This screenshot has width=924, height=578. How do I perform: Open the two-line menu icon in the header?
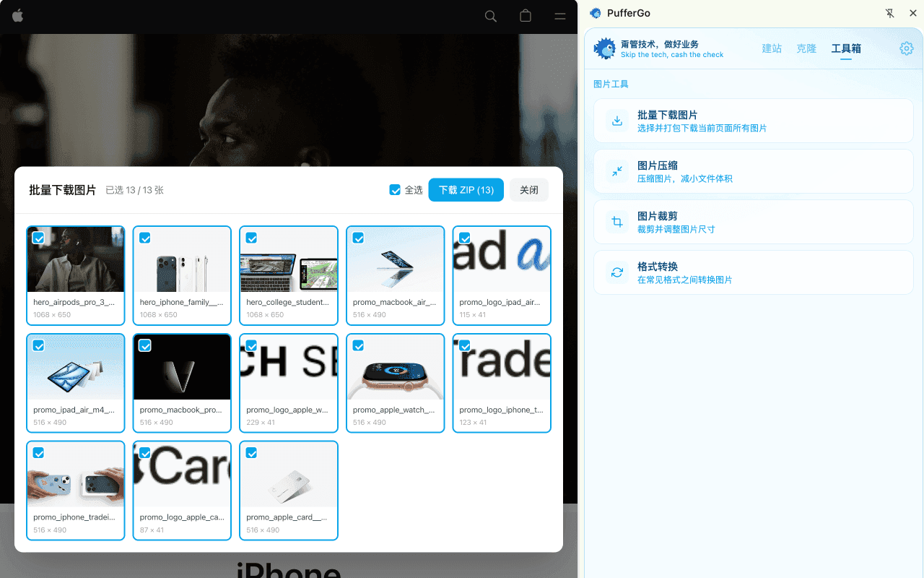click(x=560, y=16)
